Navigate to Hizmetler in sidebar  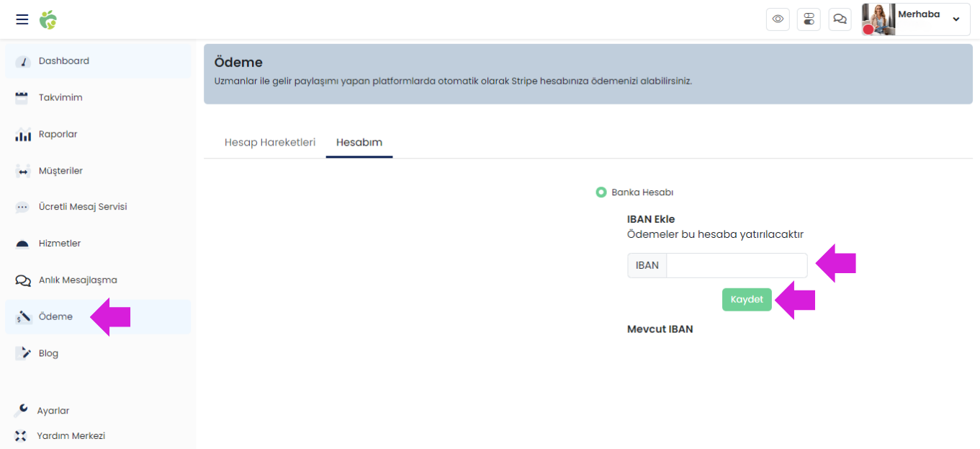pos(60,244)
